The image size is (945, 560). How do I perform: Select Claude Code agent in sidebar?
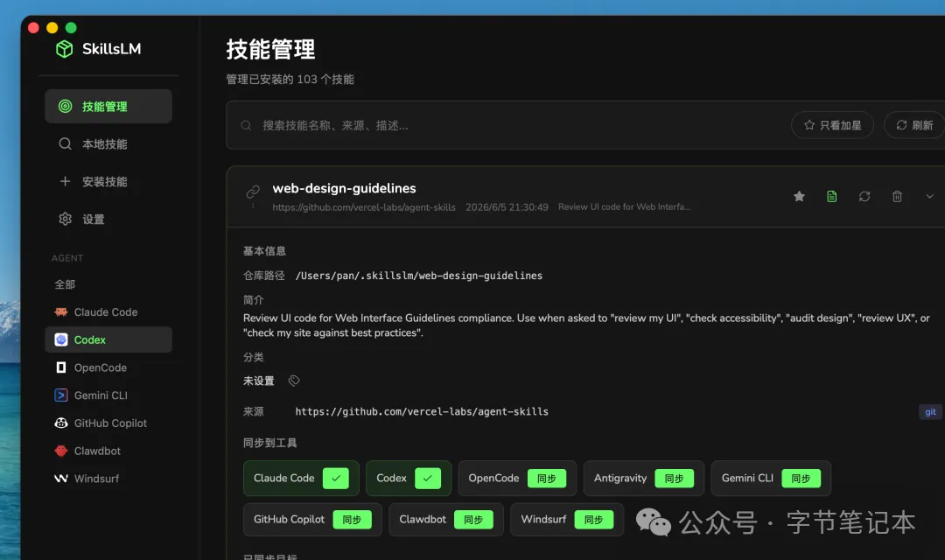pos(108,312)
